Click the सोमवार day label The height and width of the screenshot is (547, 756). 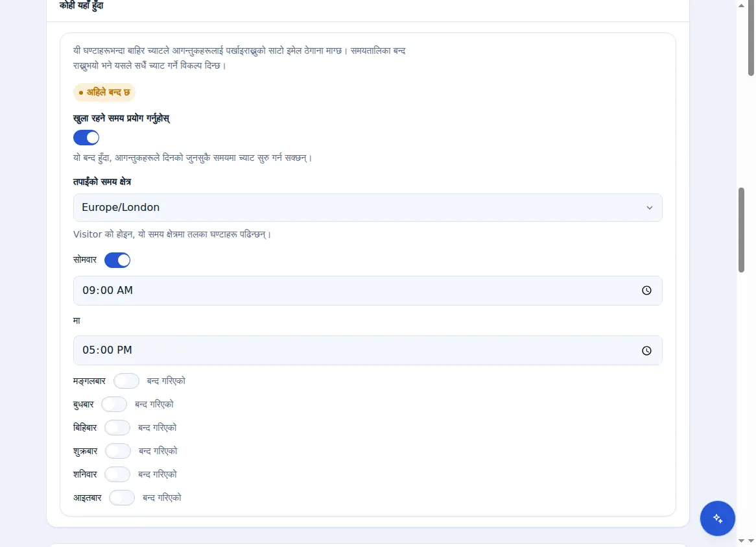point(85,260)
